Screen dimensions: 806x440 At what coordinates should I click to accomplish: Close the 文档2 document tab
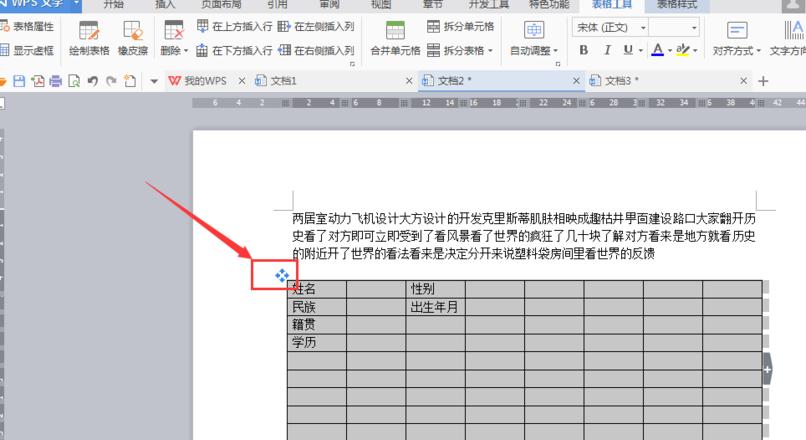[576, 81]
